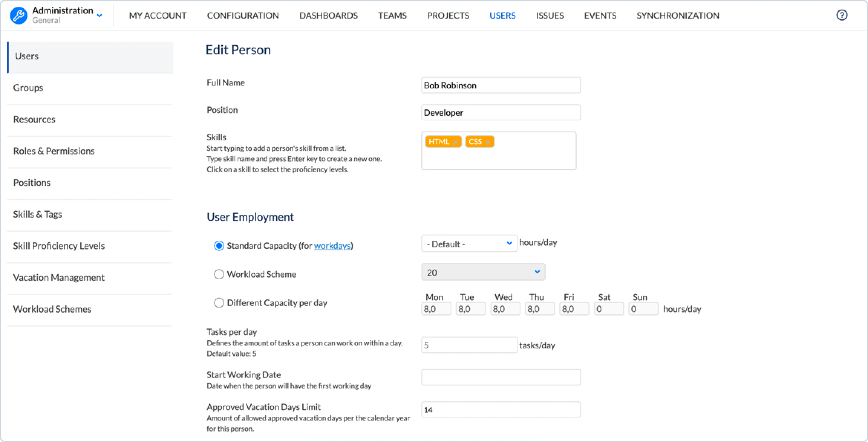Switch to the Dashboards menu
Screen dimensions: 868x442
click(x=328, y=16)
